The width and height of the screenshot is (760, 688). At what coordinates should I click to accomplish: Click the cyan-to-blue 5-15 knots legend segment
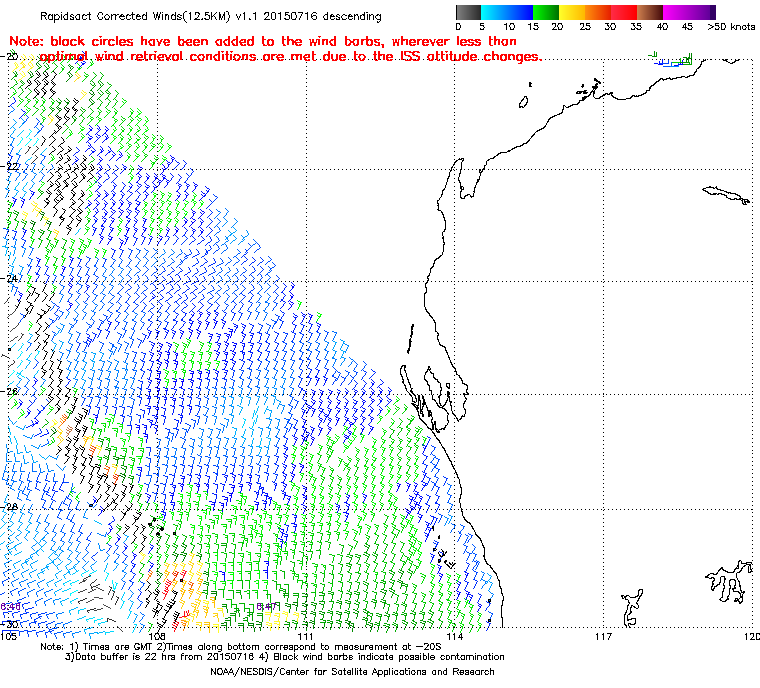coord(507,12)
